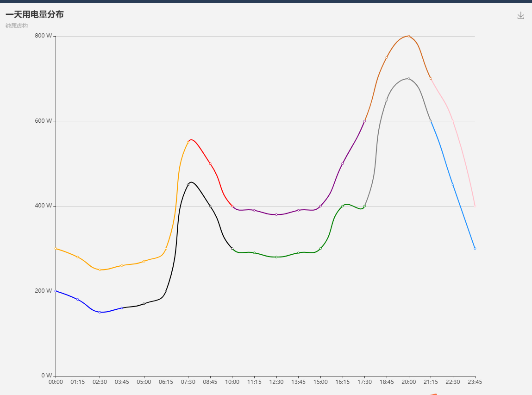Select the lower line's 150 W low point at 02:30
The width and height of the screenshot is (532, 395).
pos(100,312)
